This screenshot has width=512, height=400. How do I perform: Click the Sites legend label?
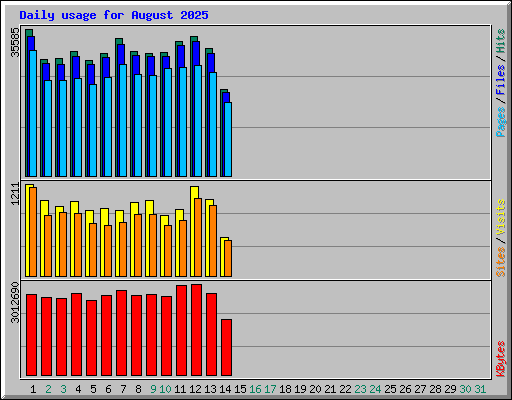[x=500, y=262]
